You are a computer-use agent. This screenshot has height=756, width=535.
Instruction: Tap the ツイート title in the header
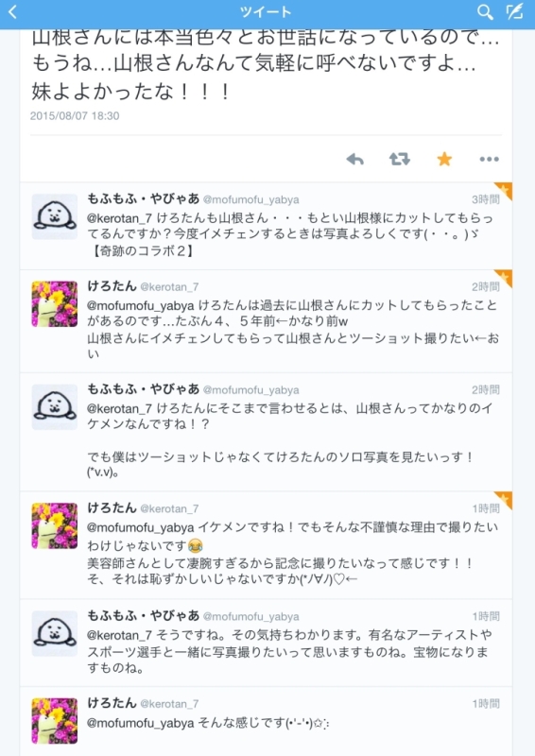click(266, 12)
